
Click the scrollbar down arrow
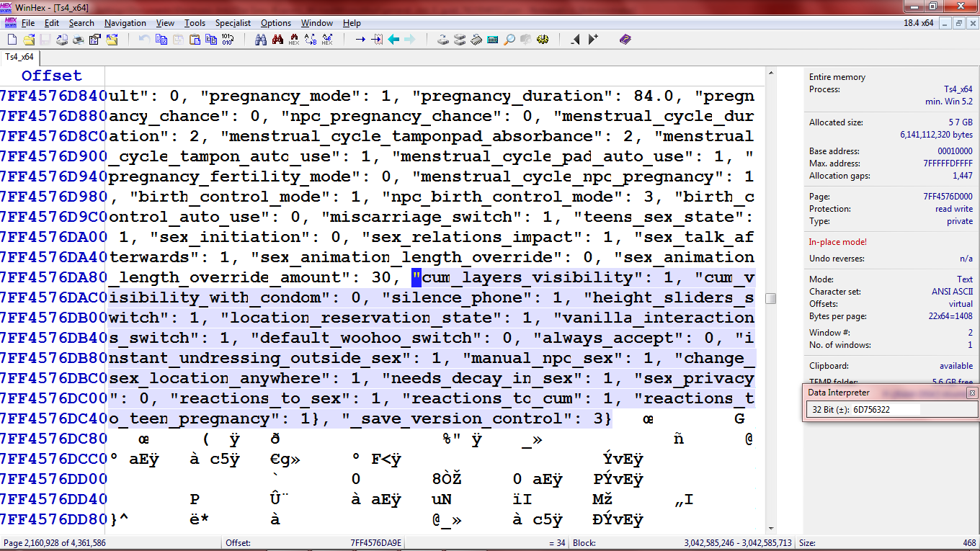(x=770, y=529)
